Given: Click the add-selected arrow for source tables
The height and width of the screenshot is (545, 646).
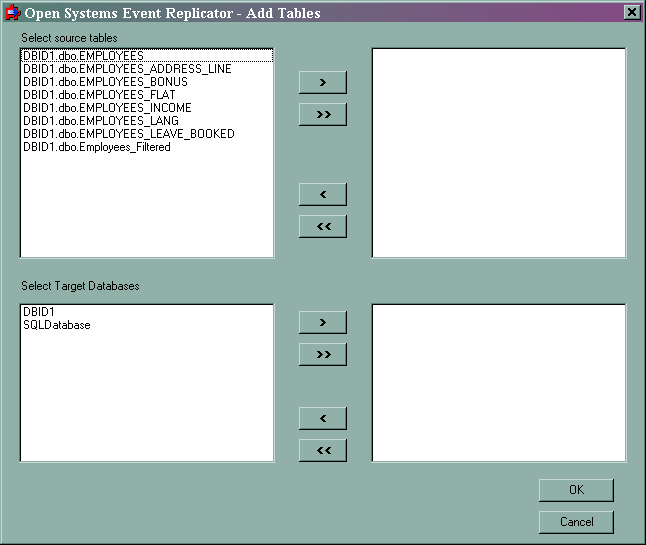Looking at the screenshot, I should coord(322,82).
